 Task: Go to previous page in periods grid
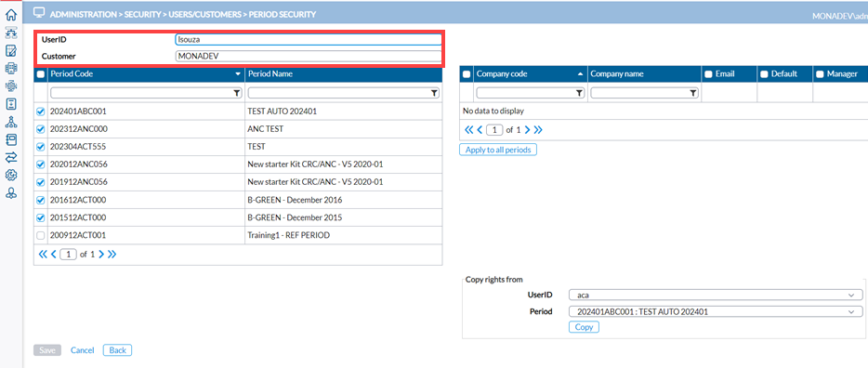point(54,255)
